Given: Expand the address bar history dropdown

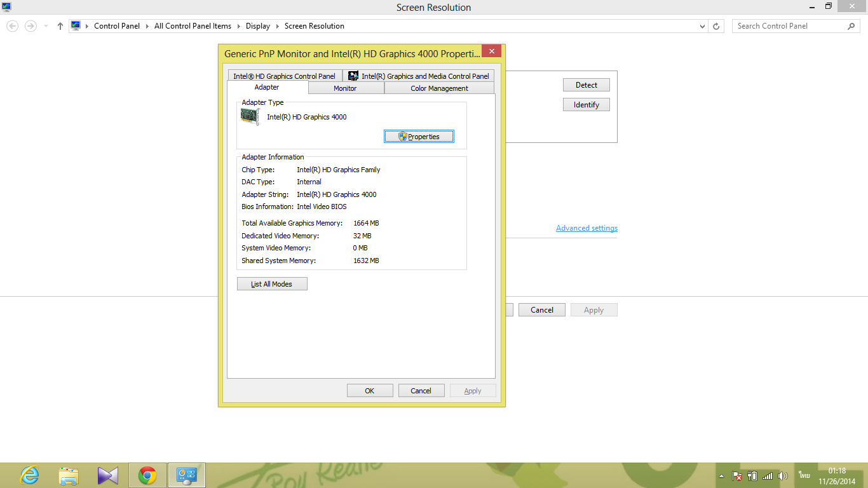Looking at the screenshot, I should pyautogui.click(x=702, y=26).
